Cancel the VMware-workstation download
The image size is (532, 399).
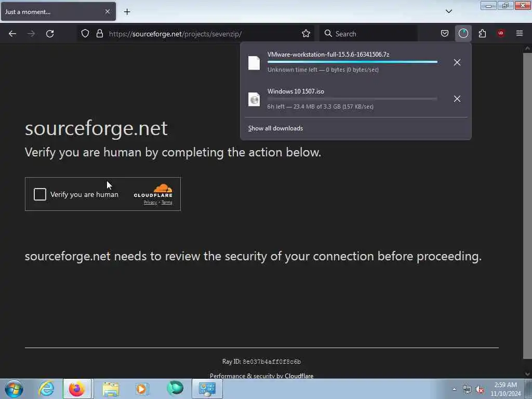coord(457,62)
